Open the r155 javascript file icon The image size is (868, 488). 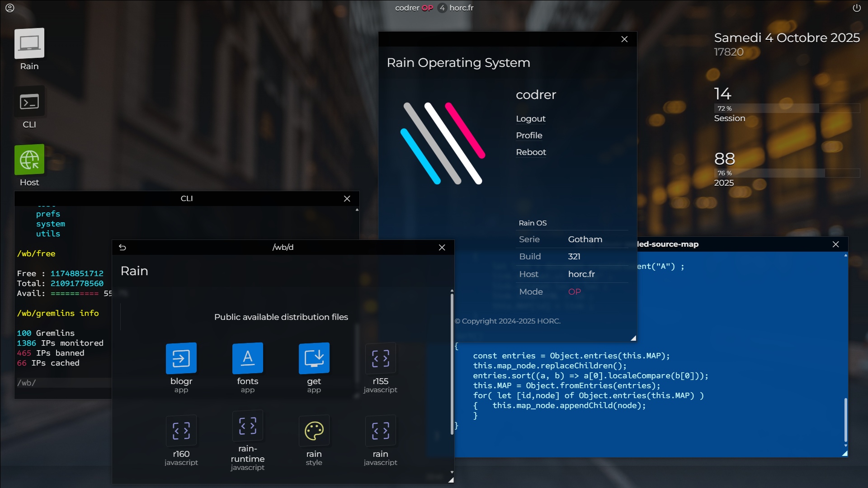[380, 358]
